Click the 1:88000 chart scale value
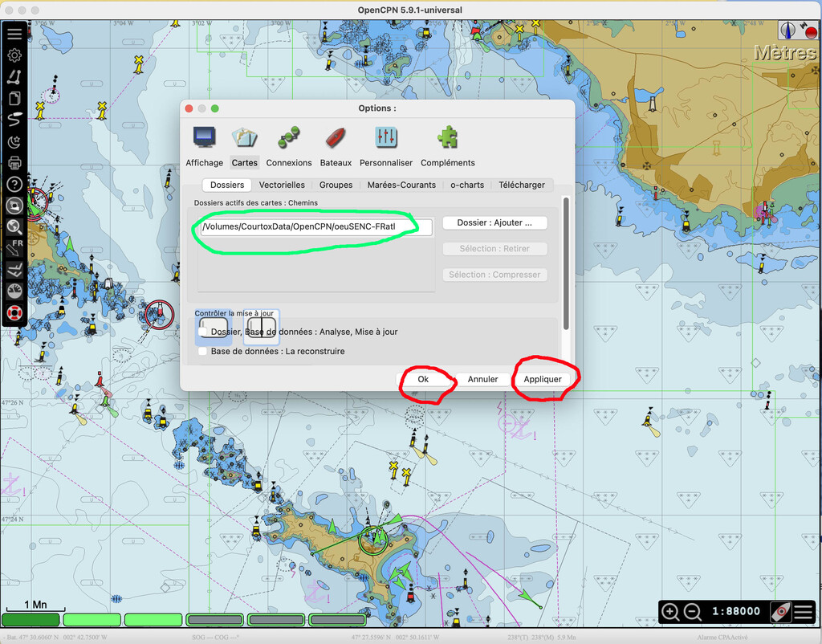822x644 pixels. pyautogui.click(x=736, y=612)
